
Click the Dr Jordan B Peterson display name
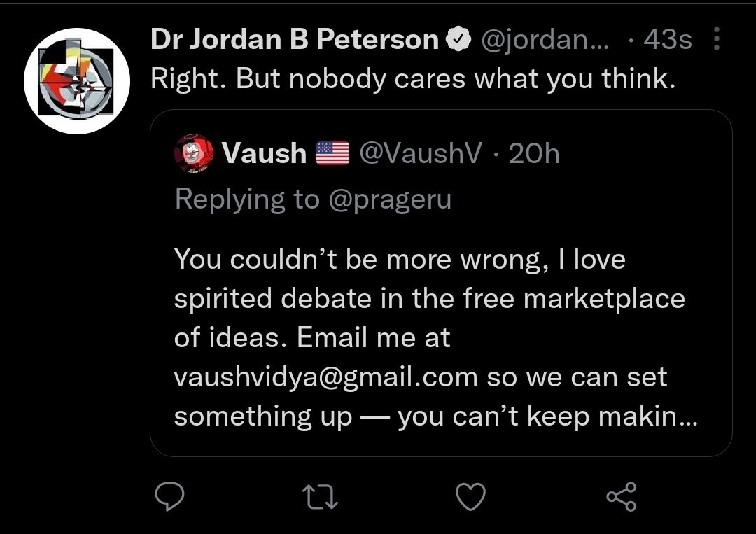(x=294, y=41)
